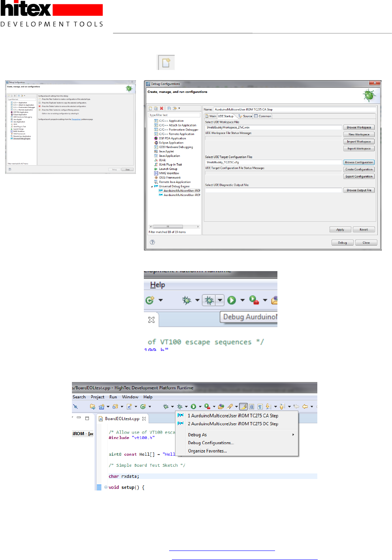Click the Browse Output File button
Screen dimensions: 392x560
coord(359,190)
